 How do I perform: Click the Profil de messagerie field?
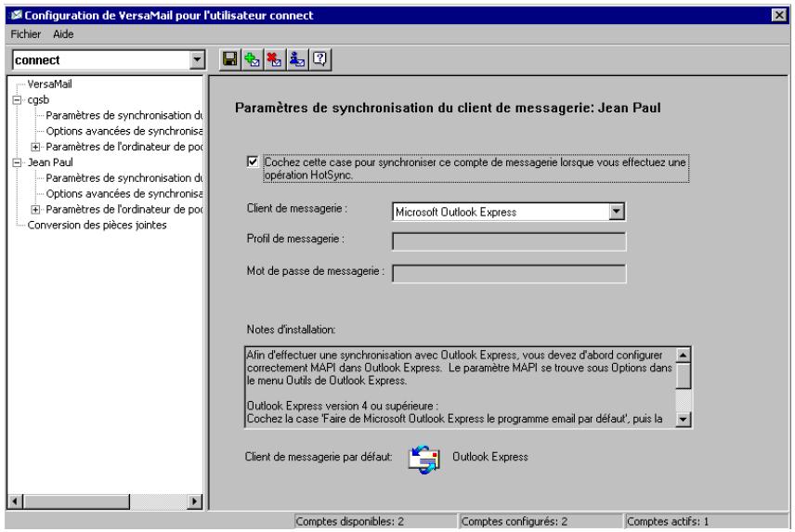(x=509, y=241)
